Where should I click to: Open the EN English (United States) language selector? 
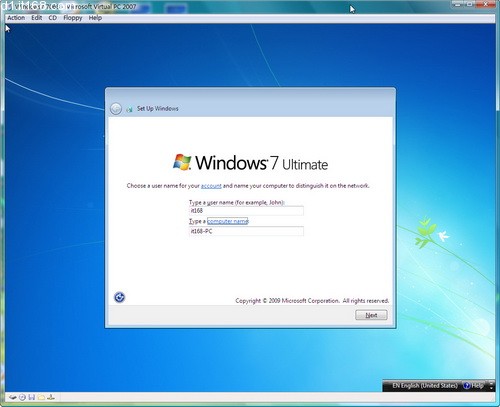(425, 386)
